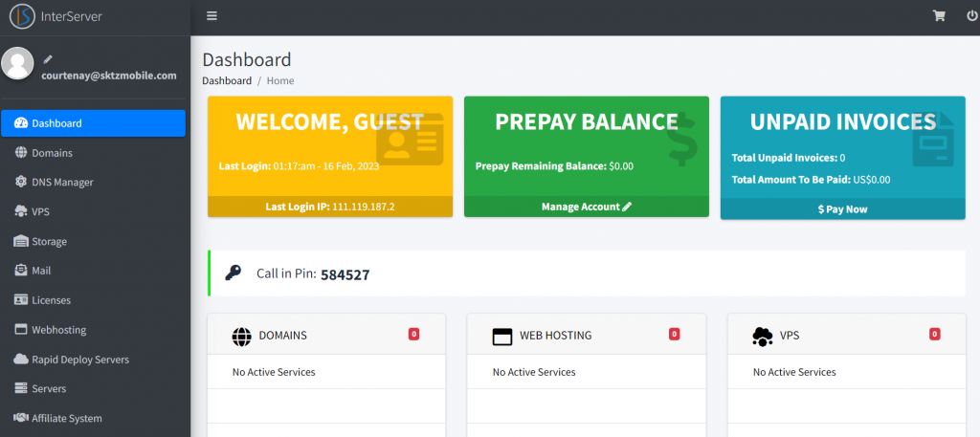The height and width of the screenshot is (437, 980).
Task: Click the WEB HOSTING card title
Action: pos(556,336)
